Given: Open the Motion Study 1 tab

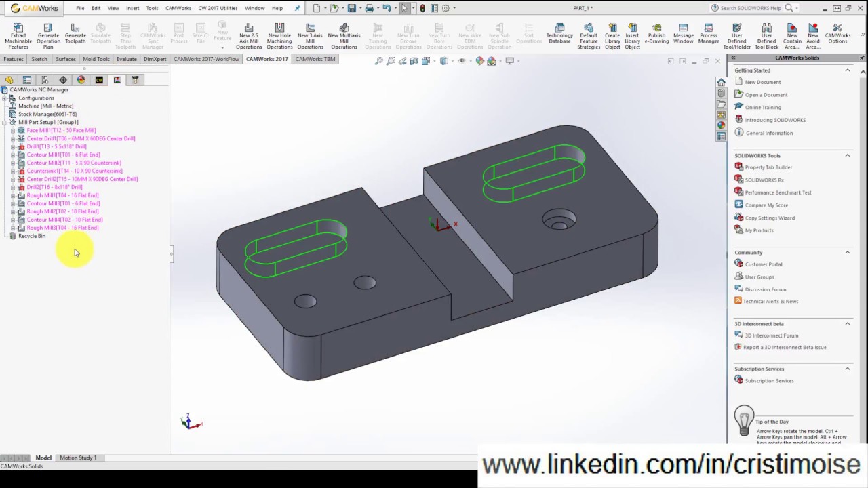Looking at the screenshot, I should point(78,458).
